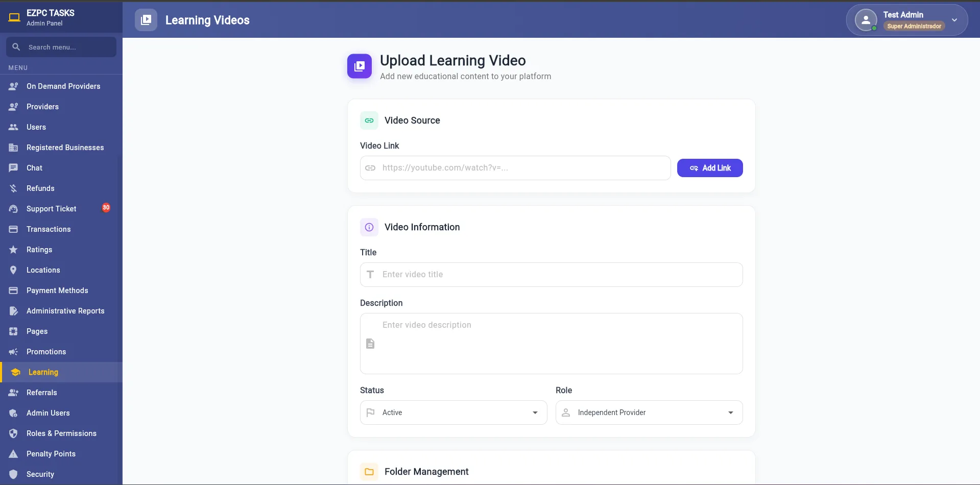980x485 pixels.
Task: Click the Support Ticket headset icon
Action: coord(13,209)
